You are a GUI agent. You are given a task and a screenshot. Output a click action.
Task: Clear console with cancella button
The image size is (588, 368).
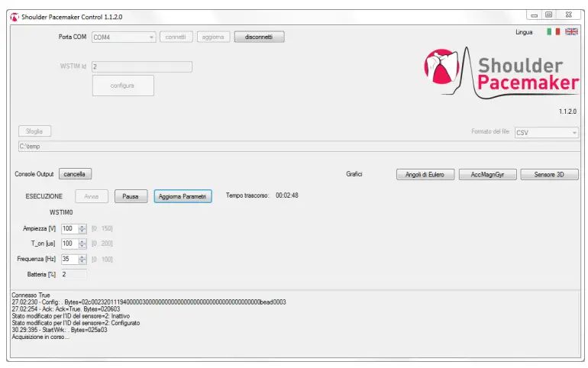[75, 174]
